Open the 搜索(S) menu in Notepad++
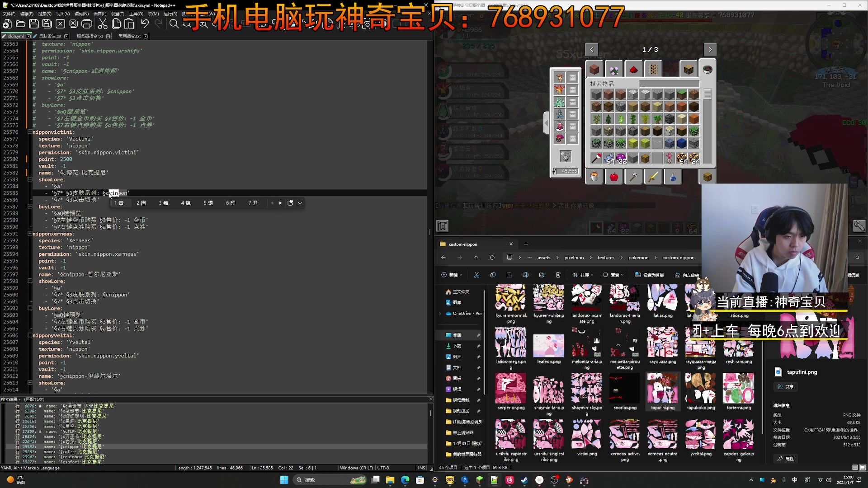868x488 pixels. pos(45,14)
